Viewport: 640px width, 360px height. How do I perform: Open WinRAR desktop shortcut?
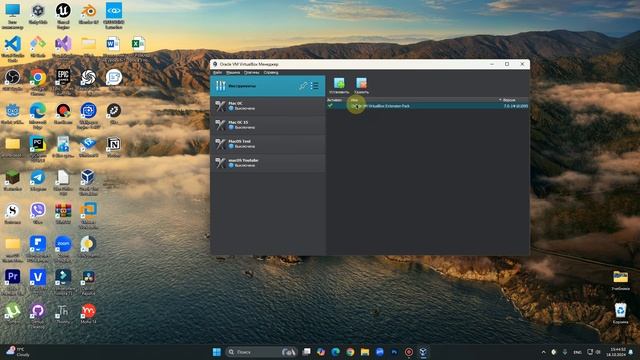(x=63, y=214)
